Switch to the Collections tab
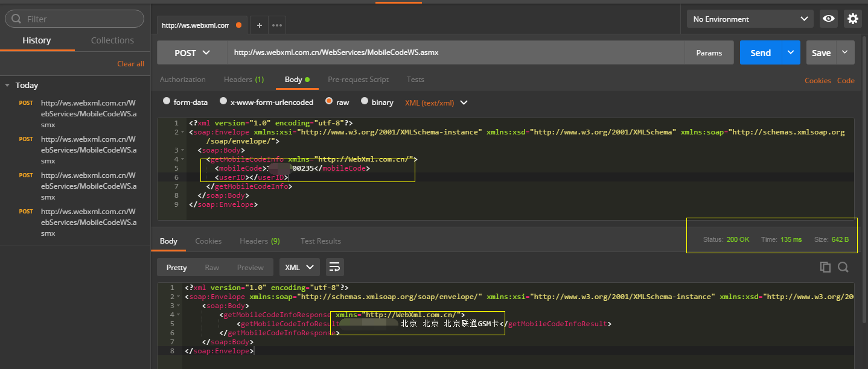This screenshot has width=868, height=369. pos(112,40)
